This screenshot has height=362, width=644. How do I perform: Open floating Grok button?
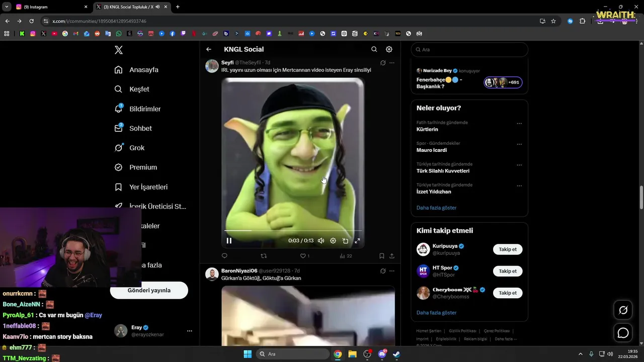point(623,310)
